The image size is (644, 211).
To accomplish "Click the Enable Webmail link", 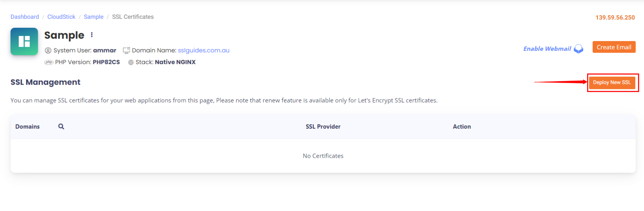I will 547,49.
